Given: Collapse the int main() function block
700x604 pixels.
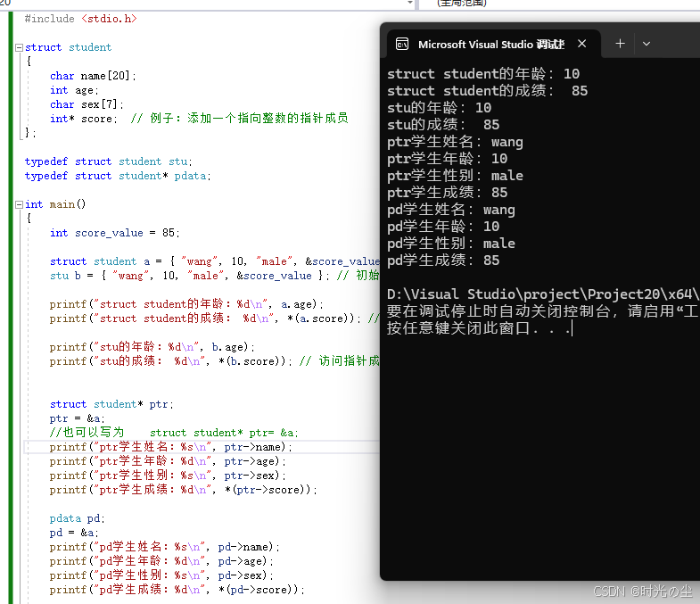Looking at the screenshot, I should coord(19,204).
